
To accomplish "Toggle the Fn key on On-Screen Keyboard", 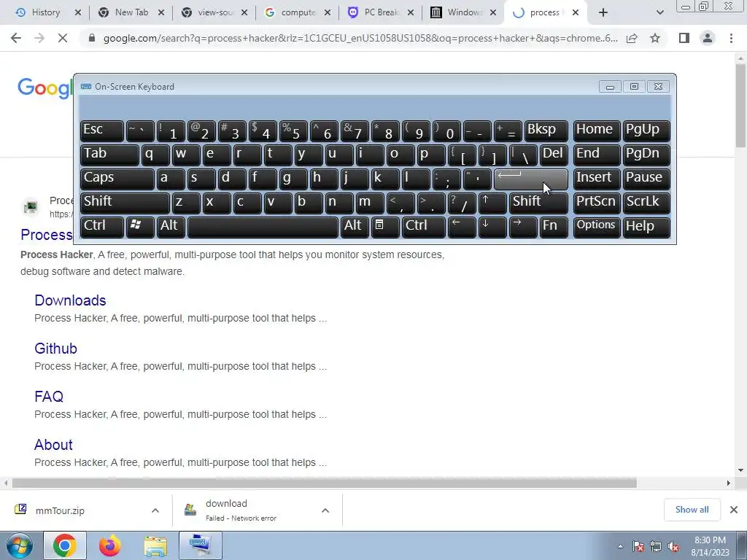I will click(553, 227).
